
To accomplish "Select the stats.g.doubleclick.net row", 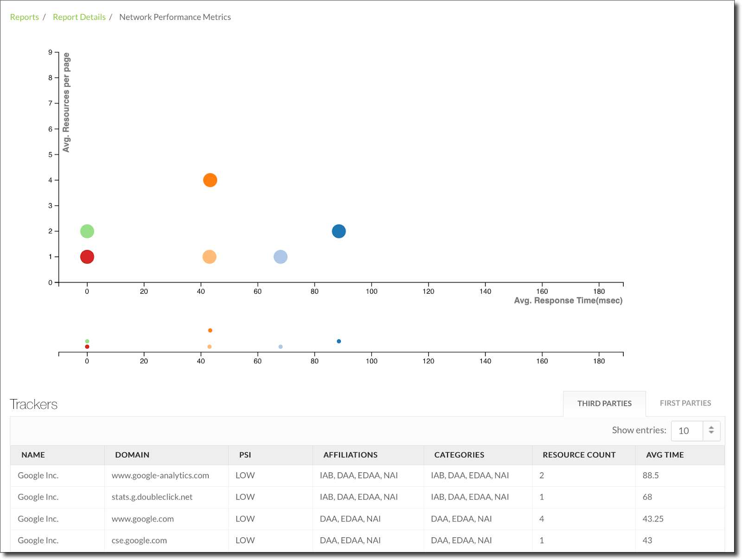I will click(152, 497).
